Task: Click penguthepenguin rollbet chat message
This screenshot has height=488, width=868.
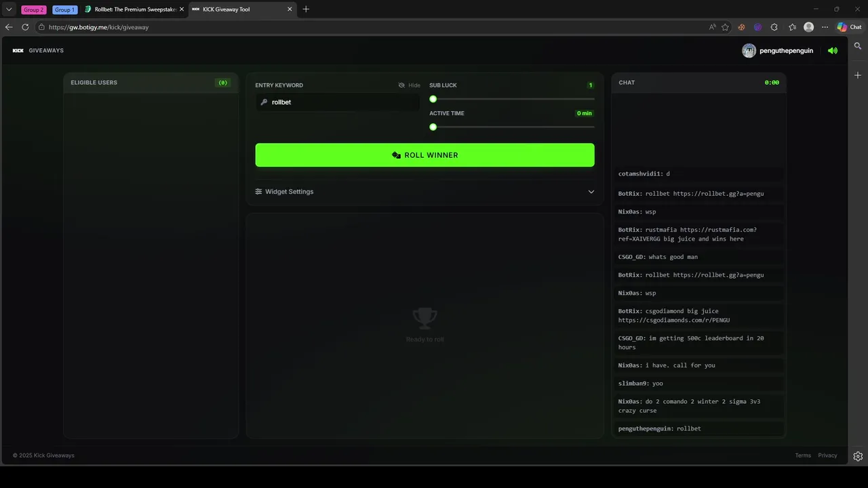Action: [x=698, y=428]
